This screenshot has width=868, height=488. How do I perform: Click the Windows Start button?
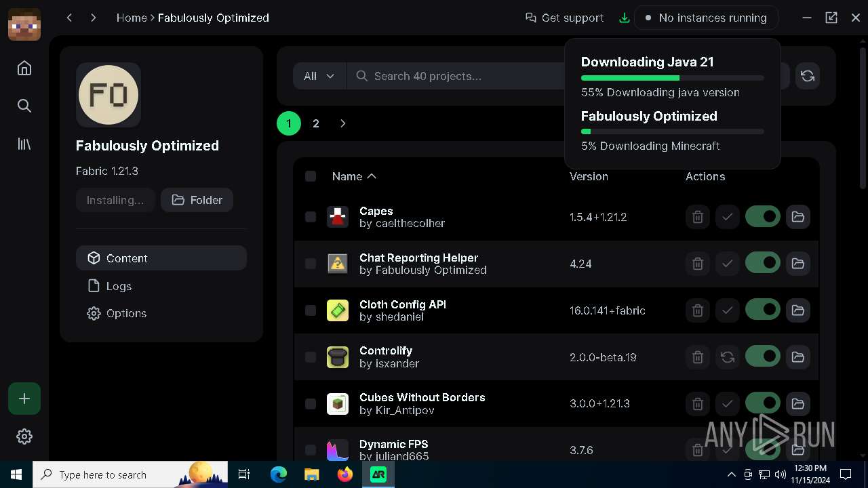coord(16,474)
